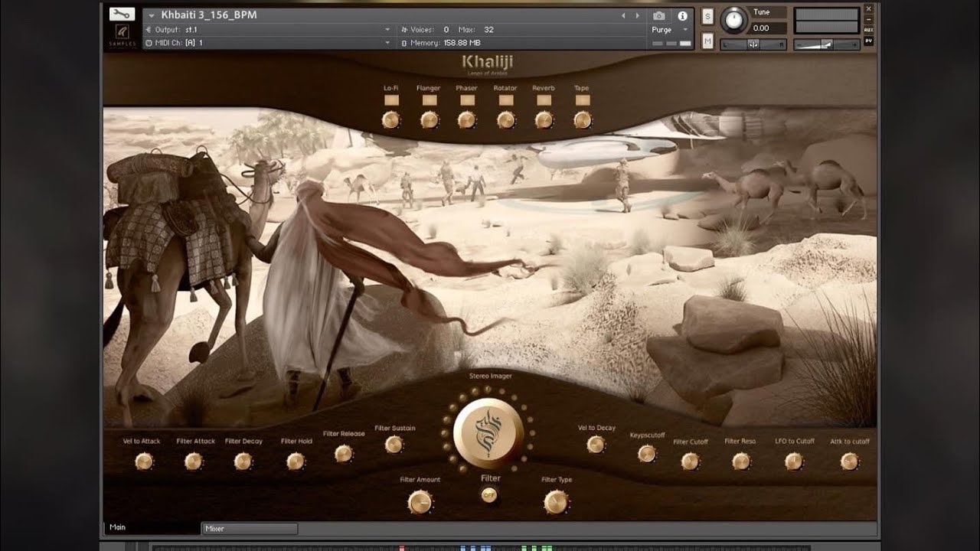Click the Flanger amount knob
Image resolution: width=980 pixels, height=551 pixels.
click(430, 120)
